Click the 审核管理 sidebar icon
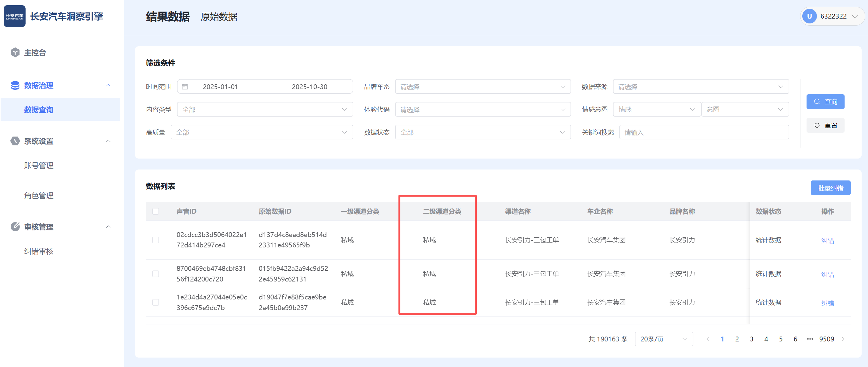Viewport: 868px width, 367px height. [15, 227]
